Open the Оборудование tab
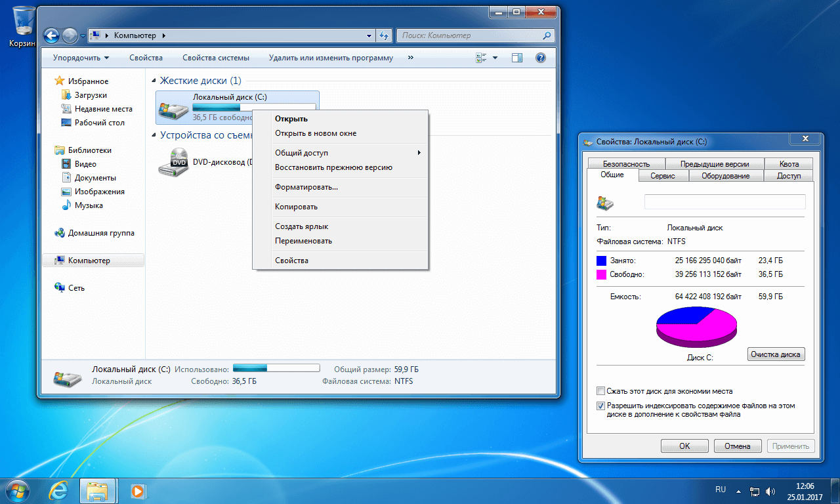Screen dimensions: 840x504 click(x=726, y=176)
